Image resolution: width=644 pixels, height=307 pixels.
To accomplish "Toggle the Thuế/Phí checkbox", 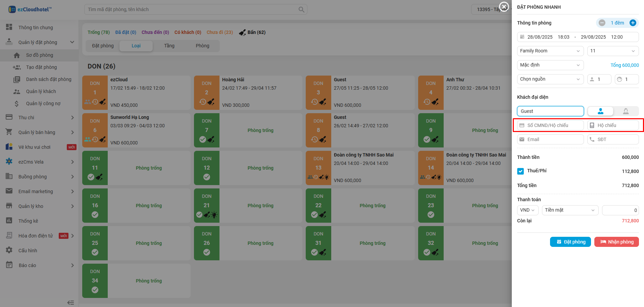I will (x=521, y=171).
